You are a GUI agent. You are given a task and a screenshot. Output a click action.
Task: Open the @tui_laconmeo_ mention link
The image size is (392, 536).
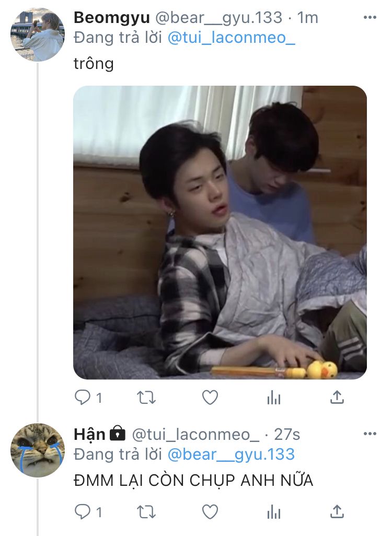click(231, 37)
